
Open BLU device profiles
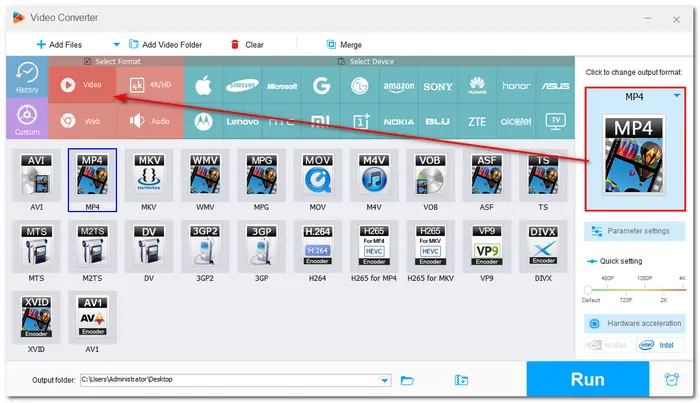tap(438, 121)
